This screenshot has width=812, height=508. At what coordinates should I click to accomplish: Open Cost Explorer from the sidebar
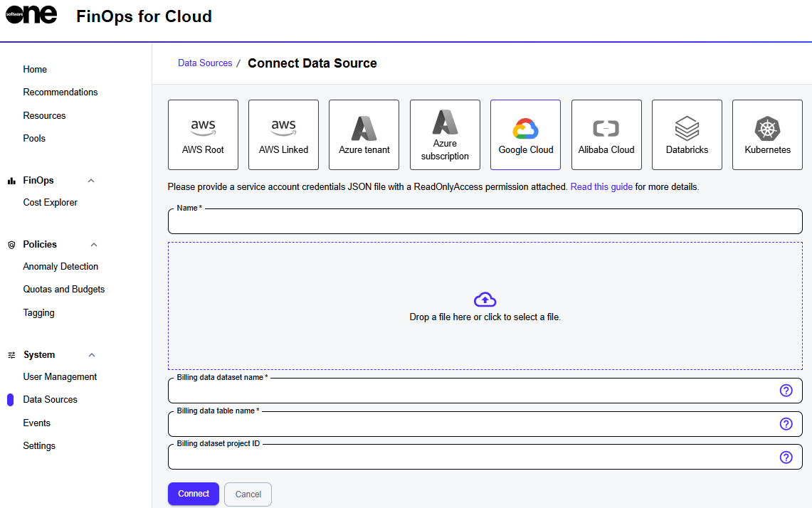51,203
